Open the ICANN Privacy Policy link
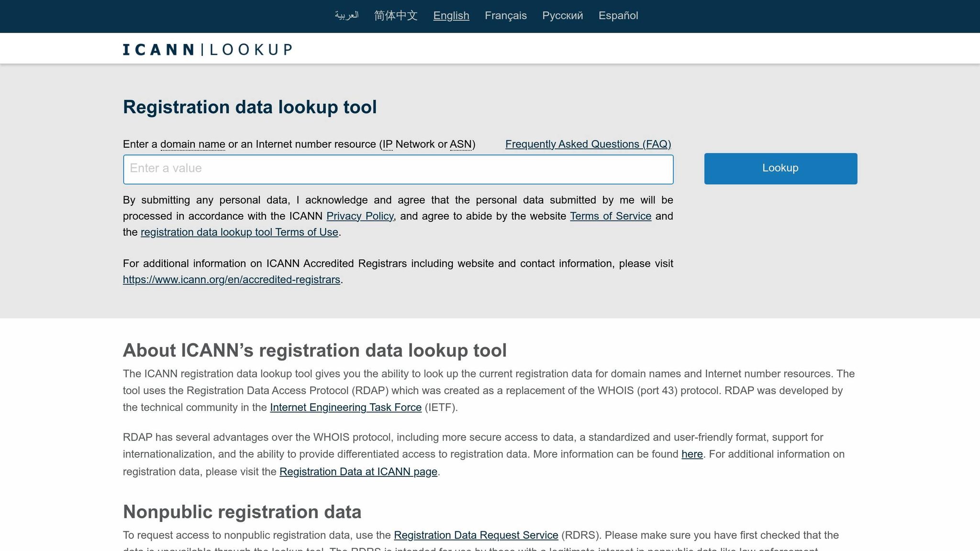The image size is (980, 551). click(360, 216)
